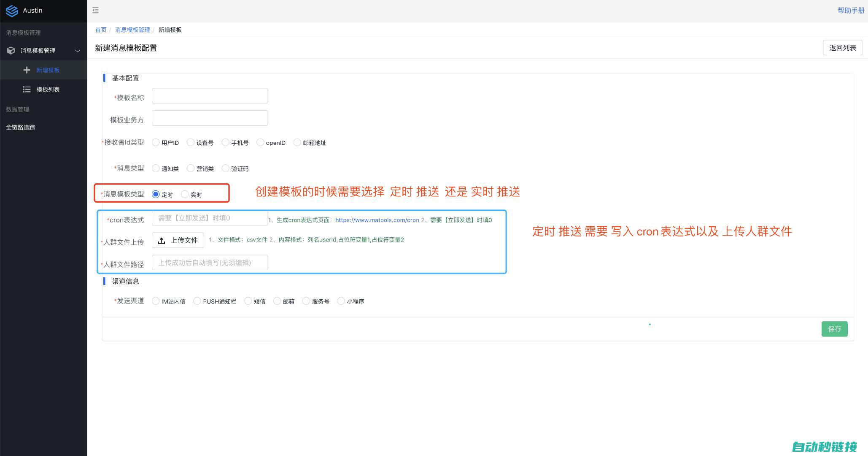Focus the 人群文件路径 input field
Viewport: 868px width, 456px height.
point(210,263)
